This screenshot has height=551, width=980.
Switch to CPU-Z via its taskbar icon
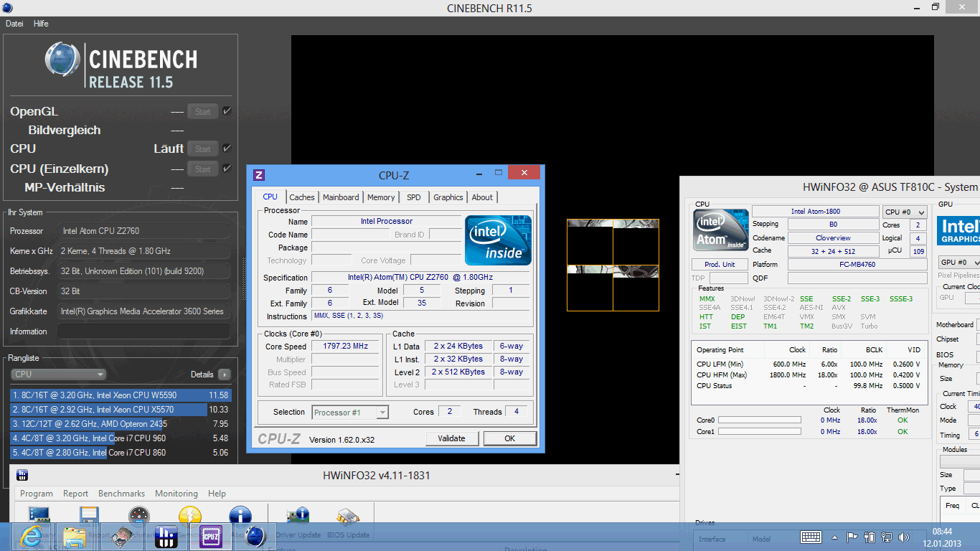211,537
